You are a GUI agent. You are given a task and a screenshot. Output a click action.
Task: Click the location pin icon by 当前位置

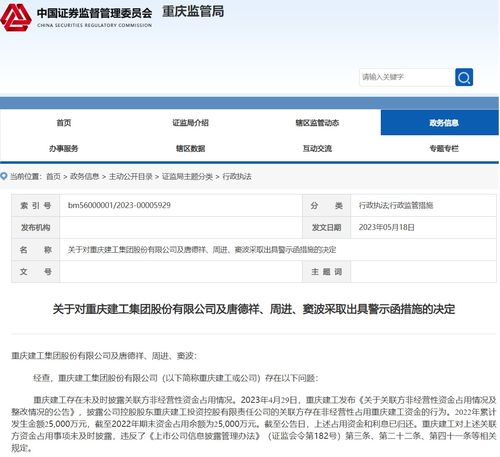(4, 176)
